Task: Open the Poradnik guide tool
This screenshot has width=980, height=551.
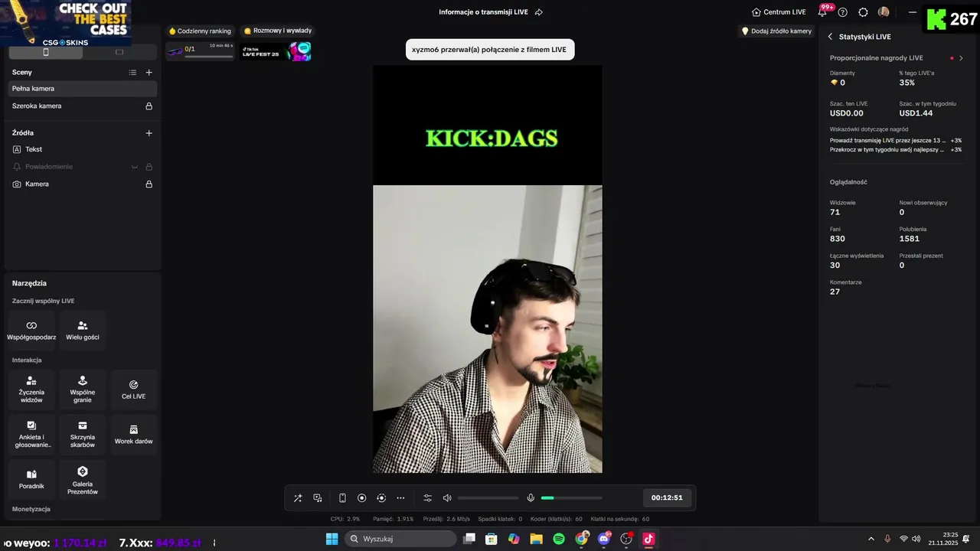Action: 31,479
